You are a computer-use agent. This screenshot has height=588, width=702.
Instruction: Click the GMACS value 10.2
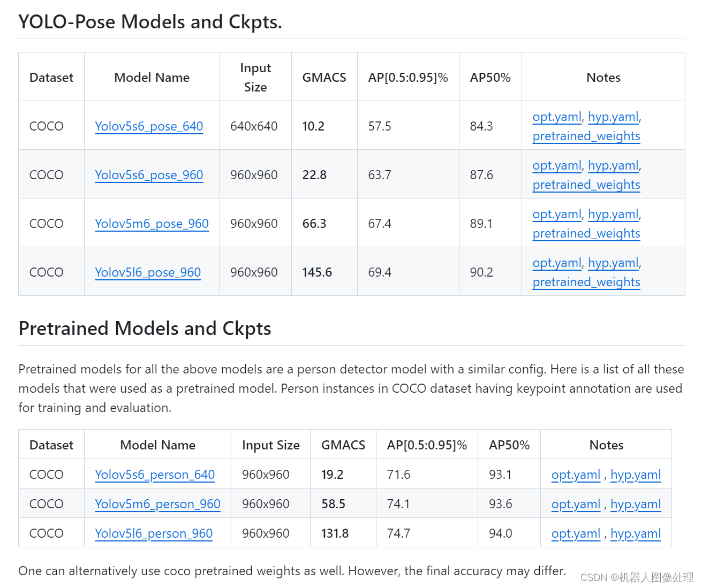313,126
